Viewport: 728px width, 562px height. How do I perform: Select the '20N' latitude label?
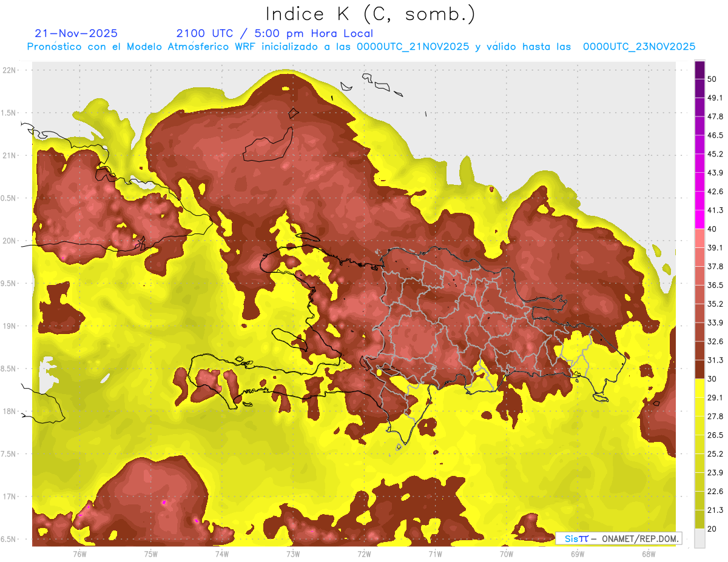(x=8, y=241)
